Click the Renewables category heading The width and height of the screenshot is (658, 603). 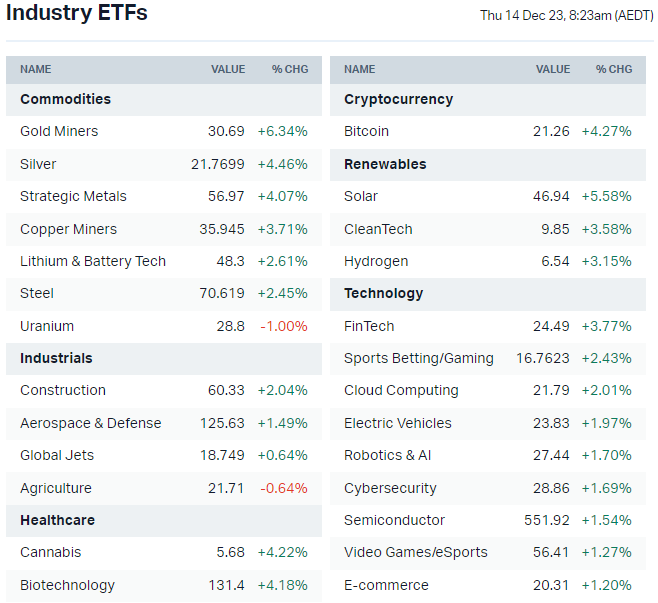385,164
